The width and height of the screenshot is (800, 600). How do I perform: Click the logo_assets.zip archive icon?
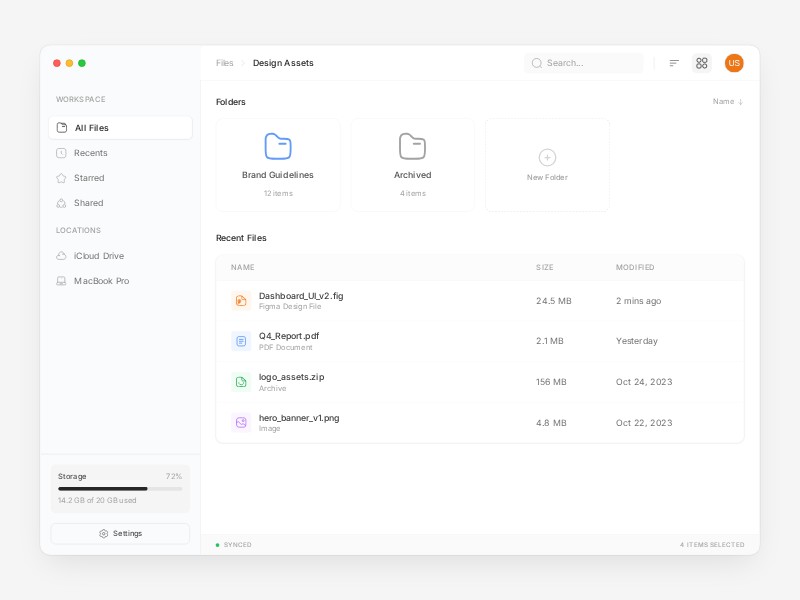click(241, 382)
